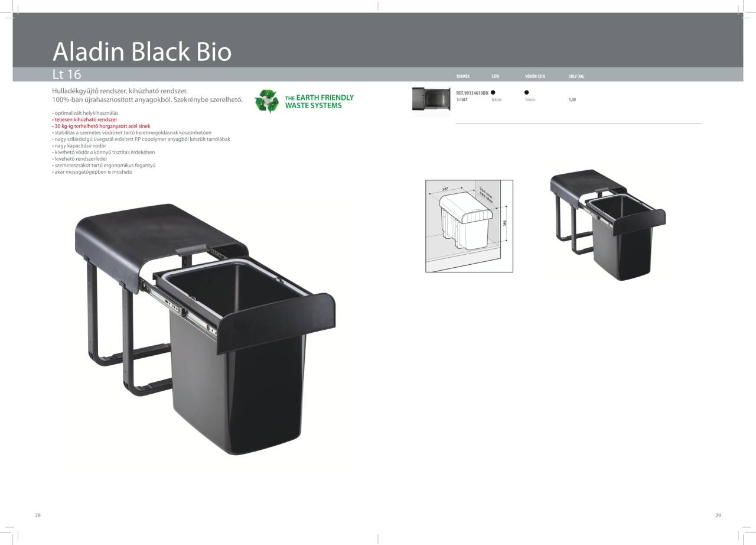Image resolution: width=756 pixels, height=545 pixels.
Task: Click page number 29
Action: (x=718, y=515)
